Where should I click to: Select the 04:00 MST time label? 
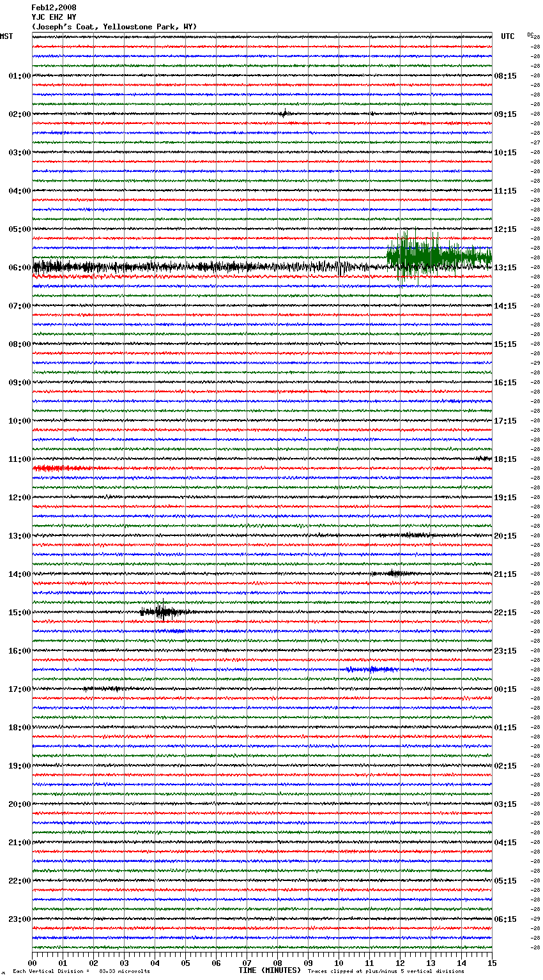[x=20, y=191]
